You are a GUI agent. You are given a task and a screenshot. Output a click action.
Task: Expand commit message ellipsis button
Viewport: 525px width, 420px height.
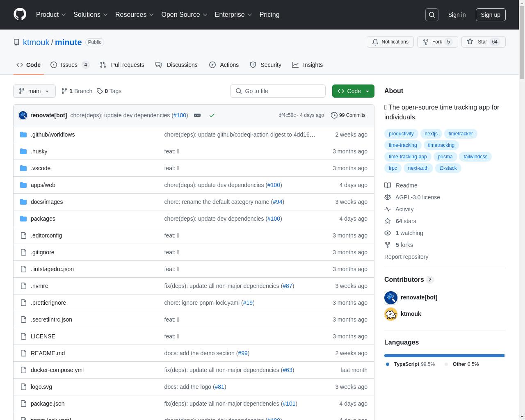point(197,115)
